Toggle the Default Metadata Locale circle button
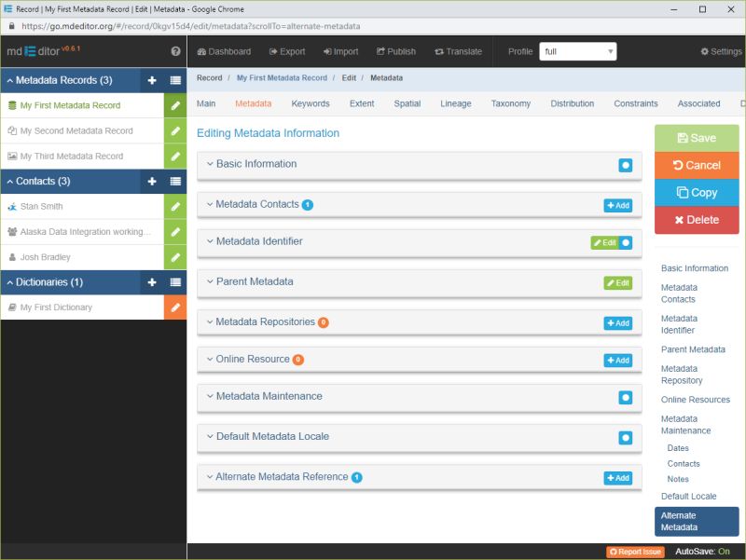Image resolution: width=746 pixels, height=560 pixels. tap(625, 438)
